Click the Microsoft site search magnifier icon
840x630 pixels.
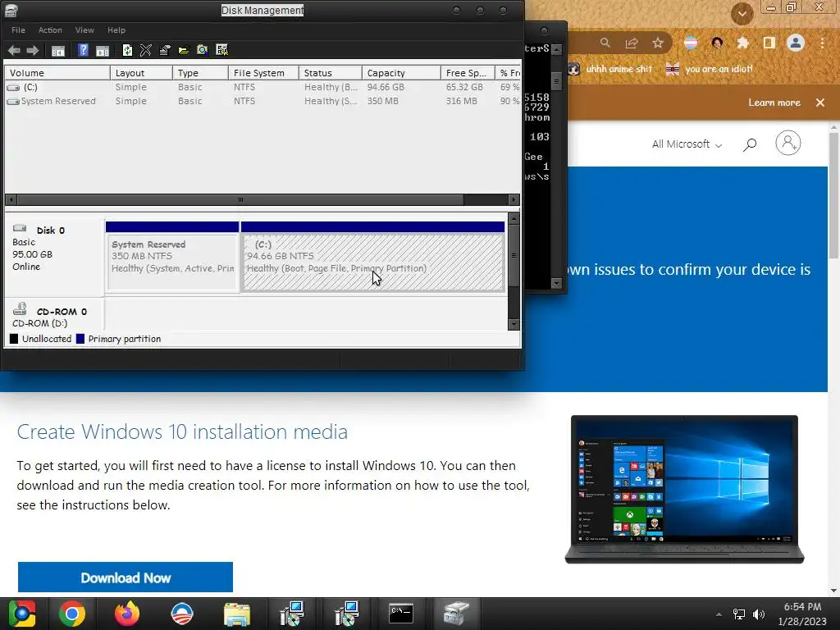coord(750,144)
